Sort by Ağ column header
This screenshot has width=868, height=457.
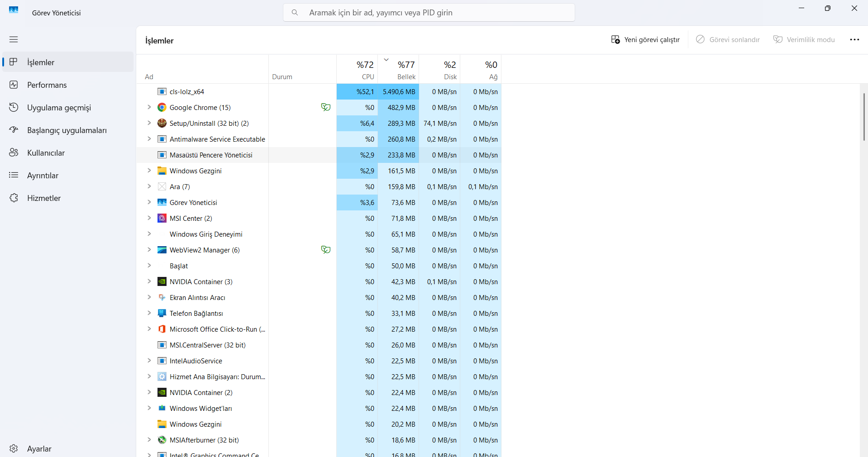click(x=481, y=69)
